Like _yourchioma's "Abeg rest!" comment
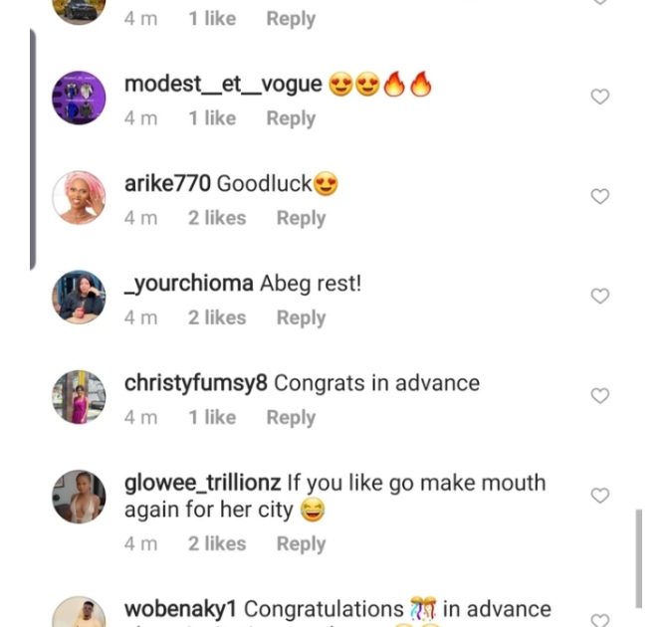672x627 pixels. [x=600, y=296]
